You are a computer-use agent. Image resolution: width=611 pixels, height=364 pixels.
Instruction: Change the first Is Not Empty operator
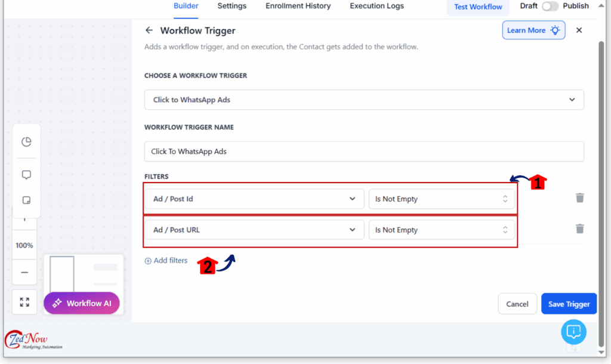click(x=442, y=199)
